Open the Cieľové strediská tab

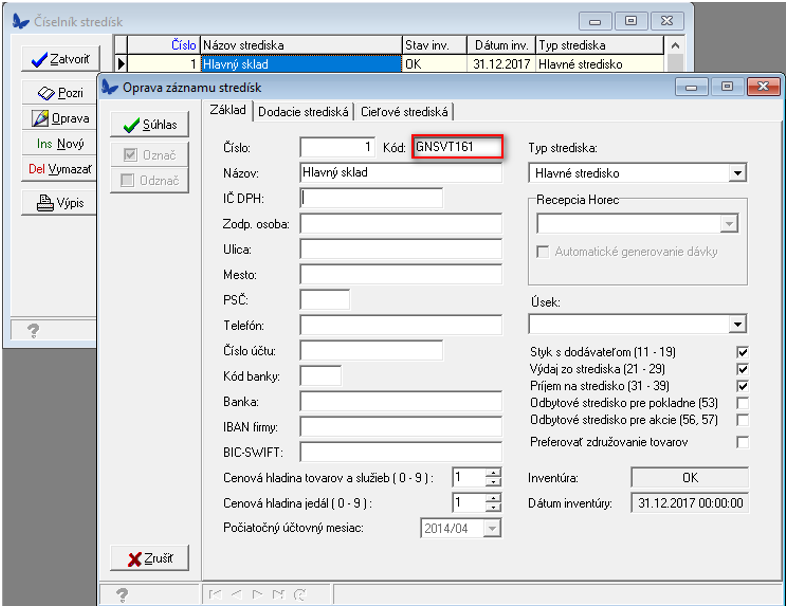coord(404,112)
